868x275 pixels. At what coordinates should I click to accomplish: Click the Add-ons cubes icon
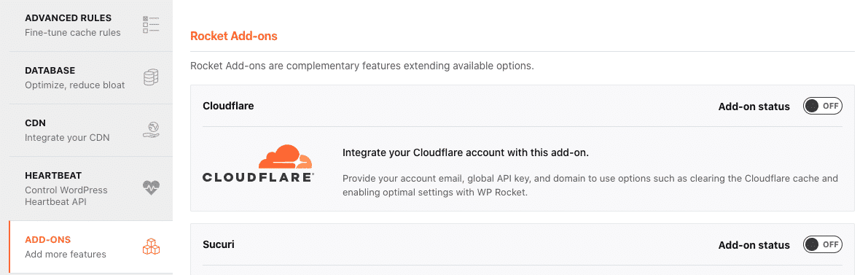[x=151, y=246]
